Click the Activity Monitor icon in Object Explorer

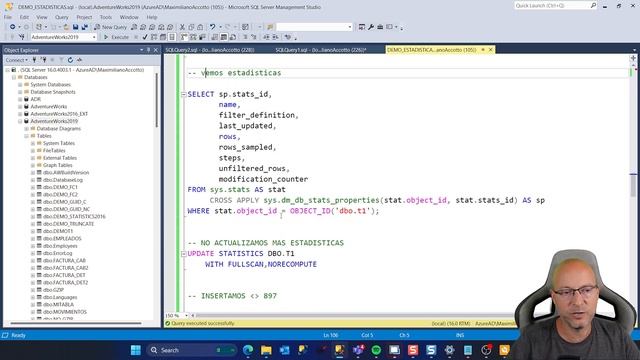click(79, 60)
